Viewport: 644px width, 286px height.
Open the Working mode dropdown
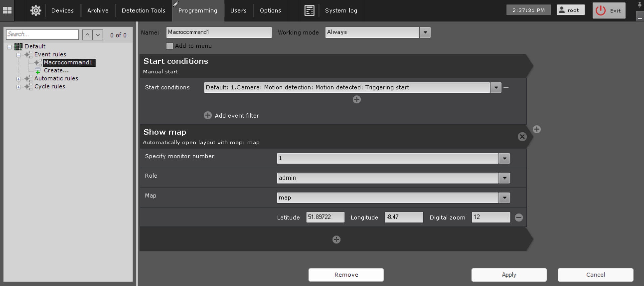(425, 32)
